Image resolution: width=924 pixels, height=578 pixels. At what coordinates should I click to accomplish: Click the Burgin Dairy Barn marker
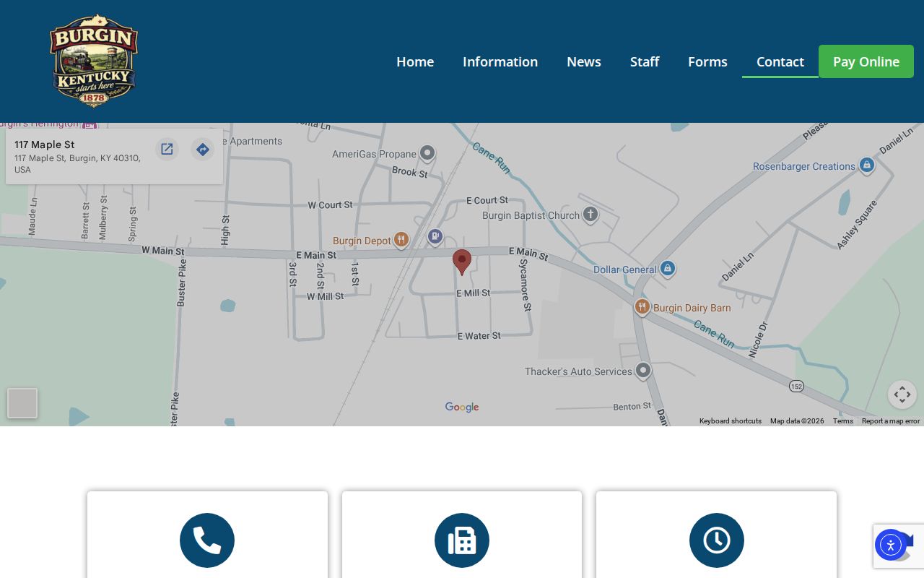(642, 307)
